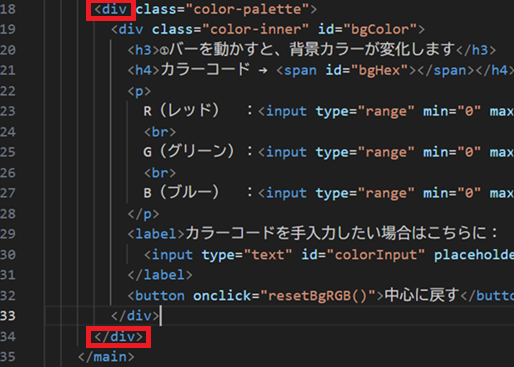Image resolution: width=514 pixels, height=367 pixels.
Task: Click the "bgHex" span id value
Action: (x=383, y=70)
